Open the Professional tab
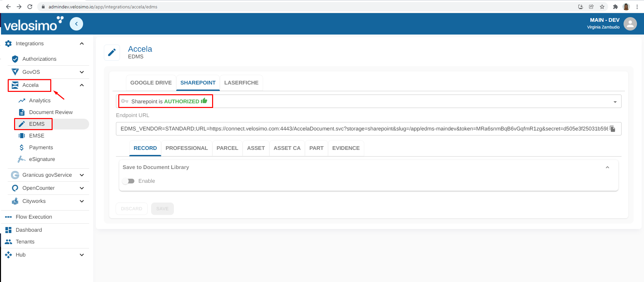Image resolution: width=644 pixels, height=282 pixels. tap(187, 148)
